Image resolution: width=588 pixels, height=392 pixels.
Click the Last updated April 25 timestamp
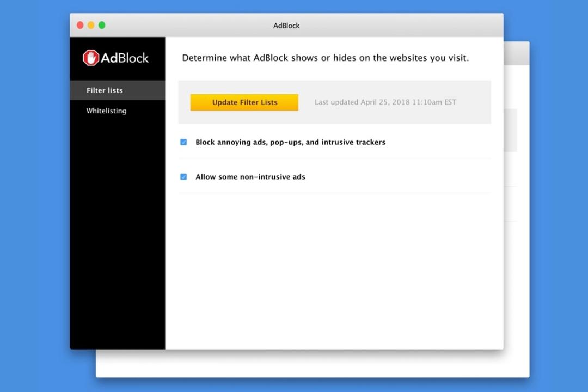[385, 102]
